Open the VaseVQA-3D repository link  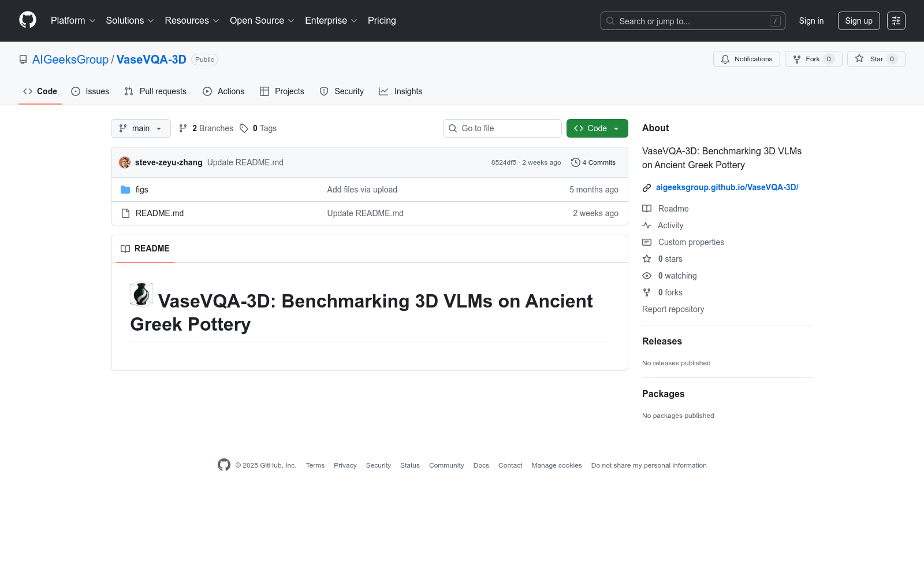(151, 60)
